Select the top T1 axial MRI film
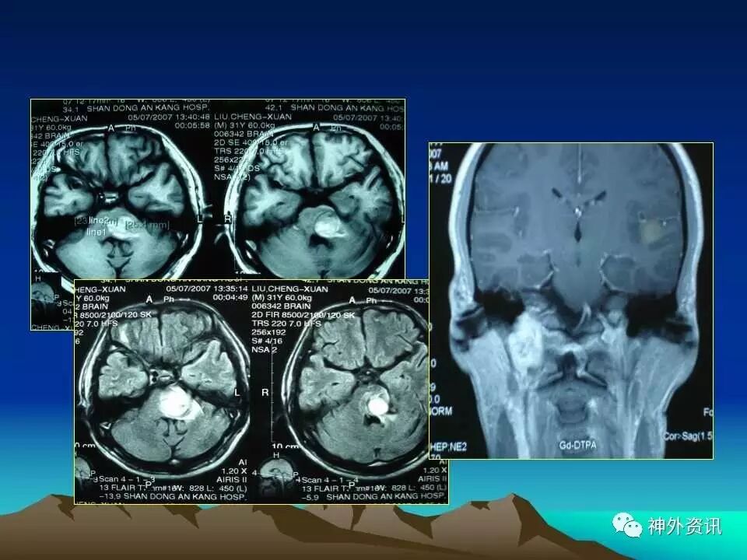Viewport: 747px width, 560px height. pos(218,190)
